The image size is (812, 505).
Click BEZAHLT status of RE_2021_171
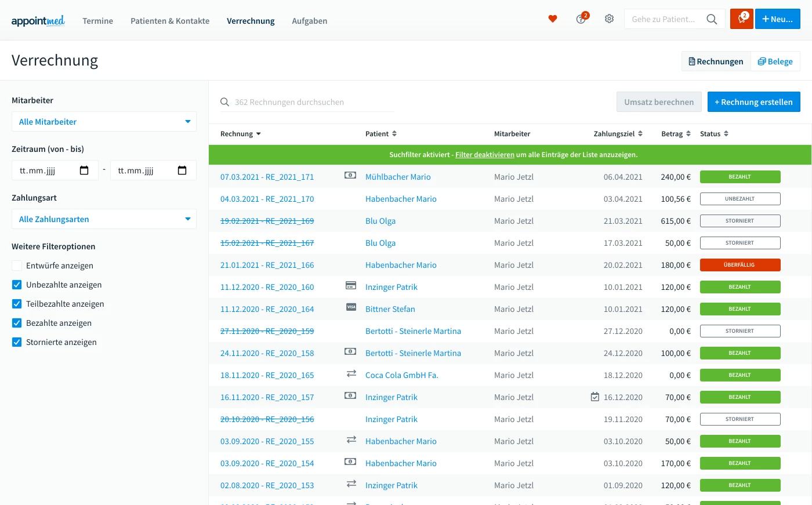pos(740,177)
